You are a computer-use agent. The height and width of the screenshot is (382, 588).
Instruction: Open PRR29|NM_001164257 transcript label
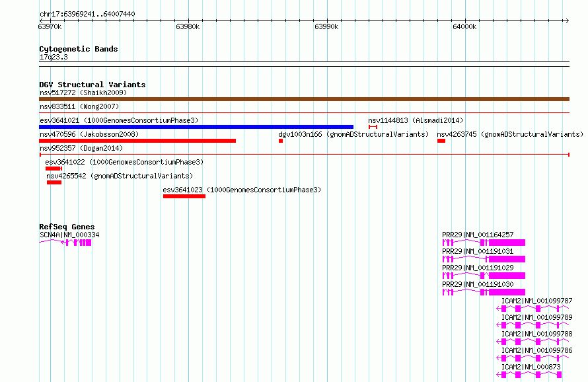pos(478,235)
